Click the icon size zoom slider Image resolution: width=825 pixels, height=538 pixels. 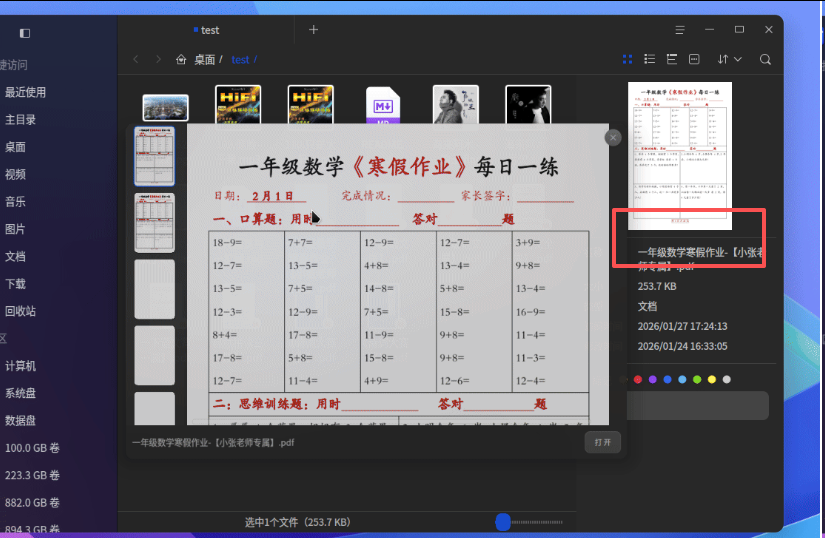click(x=529, y=522)
